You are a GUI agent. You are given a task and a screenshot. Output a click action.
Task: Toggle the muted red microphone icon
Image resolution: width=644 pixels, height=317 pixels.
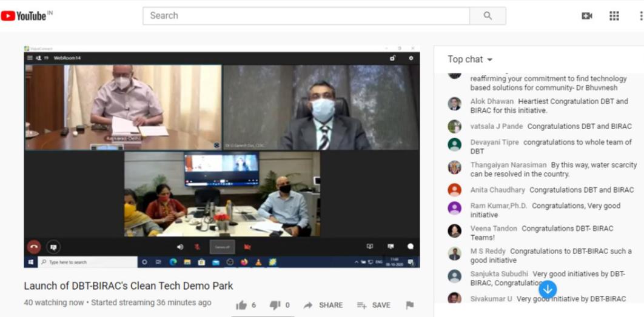tap(198, 247)
